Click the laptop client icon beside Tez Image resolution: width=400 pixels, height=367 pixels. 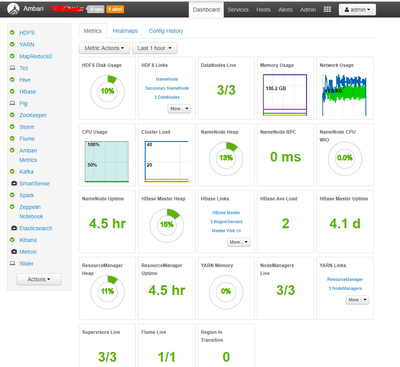[12, 68]
